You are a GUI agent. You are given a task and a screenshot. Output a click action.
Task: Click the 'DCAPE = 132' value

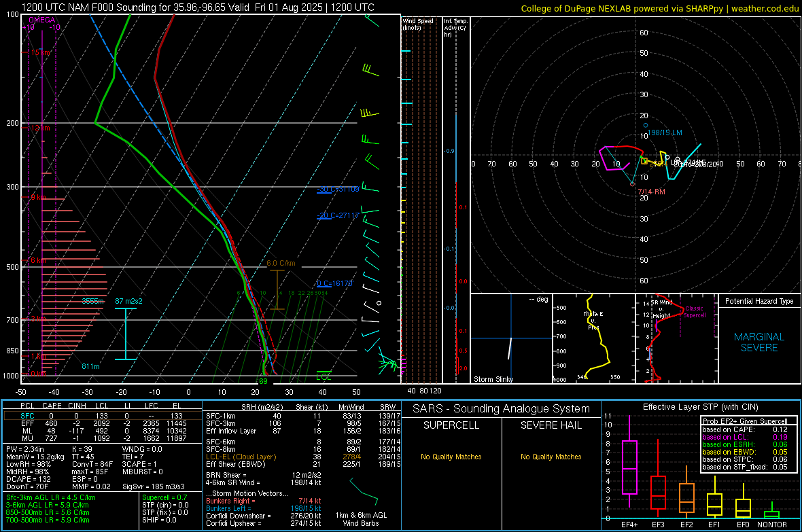28,479
